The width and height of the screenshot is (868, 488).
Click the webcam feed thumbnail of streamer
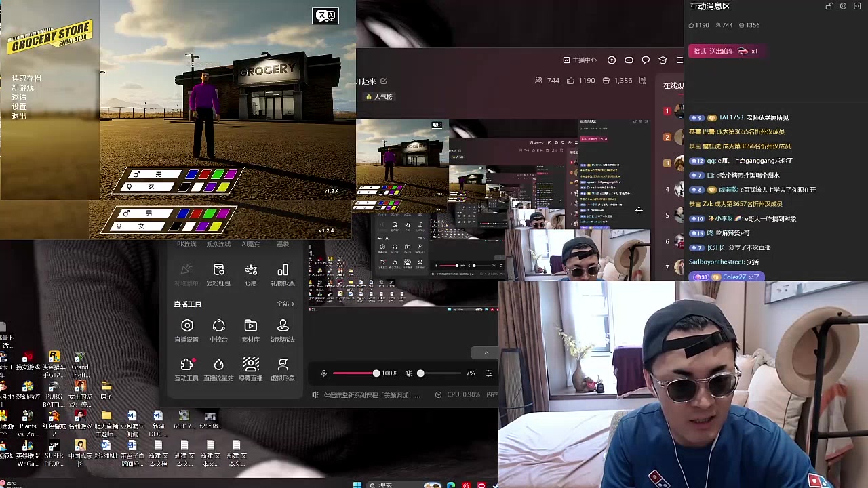[683, 384]
